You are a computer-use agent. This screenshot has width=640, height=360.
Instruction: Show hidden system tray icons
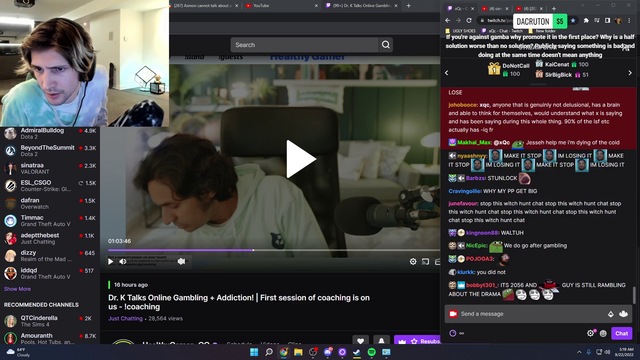click(579, 352)
